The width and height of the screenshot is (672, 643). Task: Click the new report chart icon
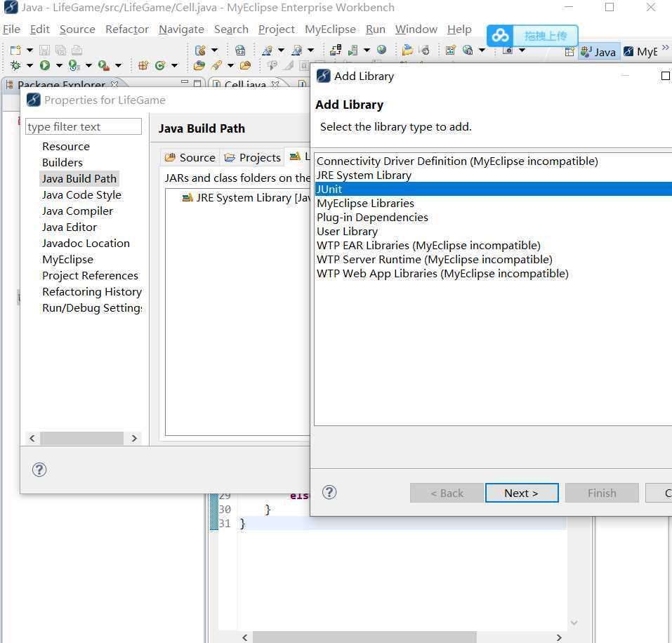tap(450, 50)
